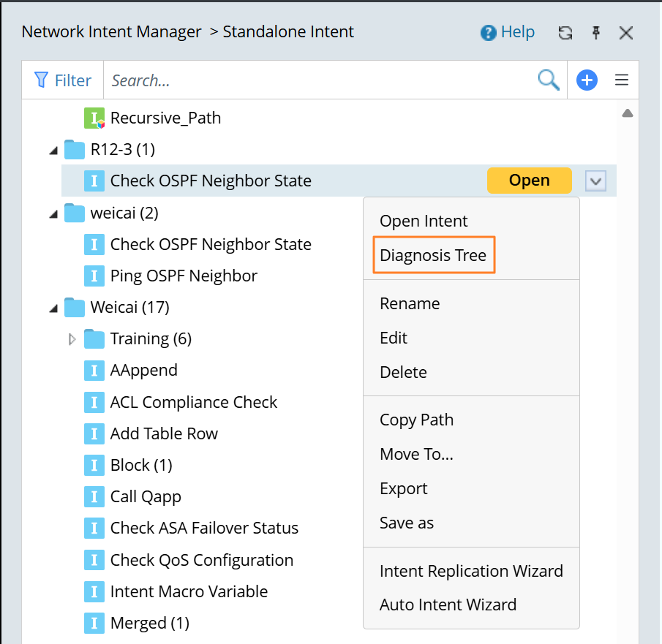Expand the Training folder
The height and width of the screenshot is (644, 662).
(72, 339)
